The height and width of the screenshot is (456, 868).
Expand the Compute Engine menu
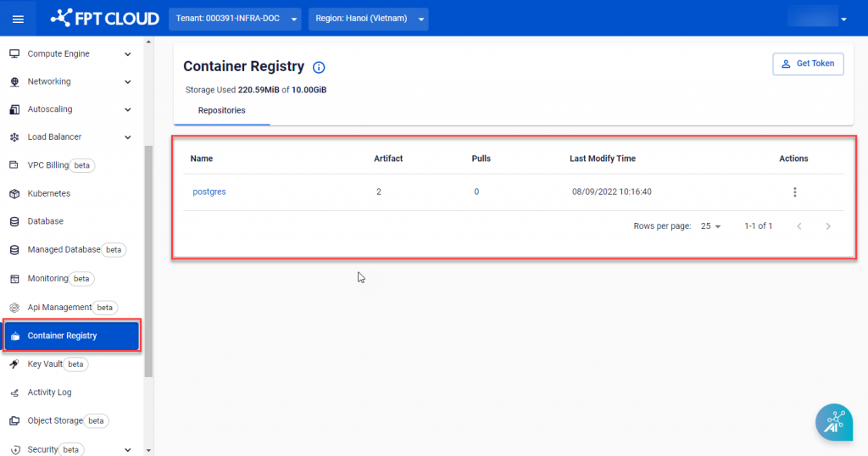click(x=127, y=54)
